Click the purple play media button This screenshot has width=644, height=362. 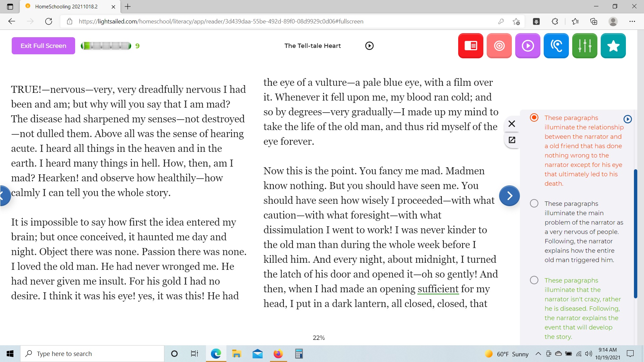pos(527,46)
